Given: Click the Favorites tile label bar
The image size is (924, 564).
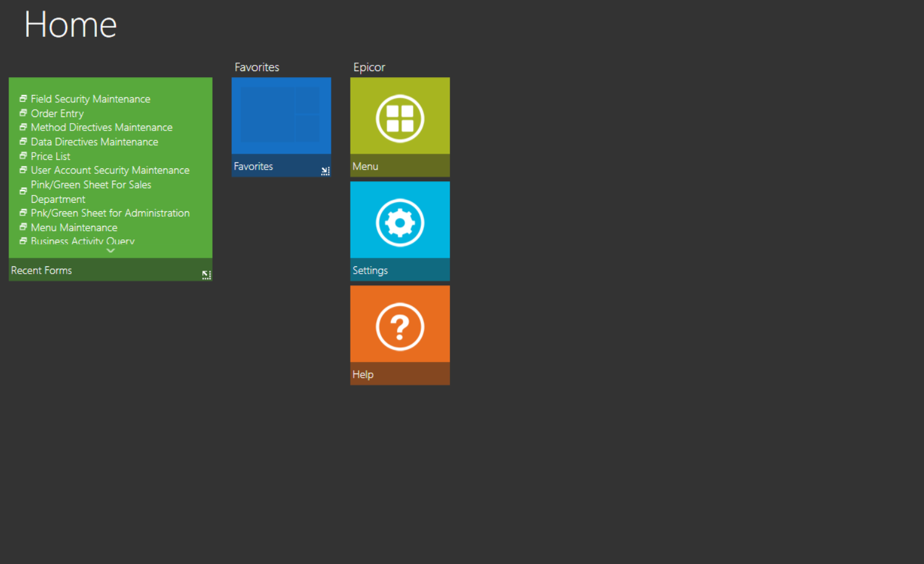Looking at the screenshot, I should click(281, 166).
